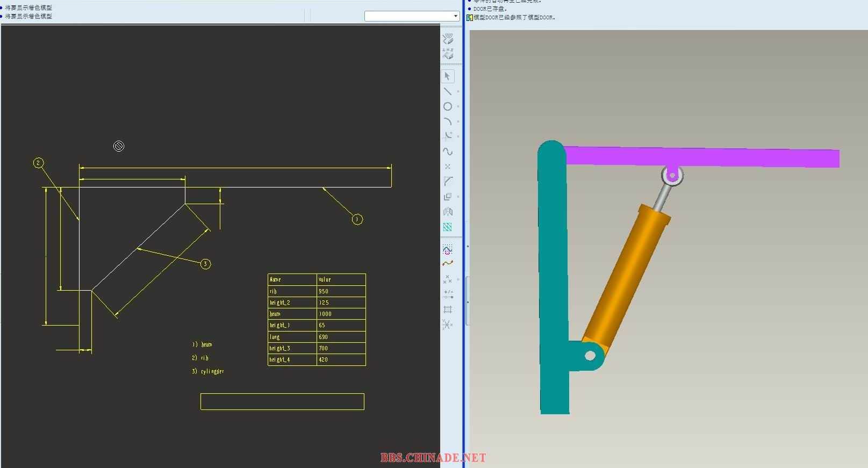The height and width of the screenshot is (468, 868).
Task: Click balloon number 1 callout
Action: 357,219
